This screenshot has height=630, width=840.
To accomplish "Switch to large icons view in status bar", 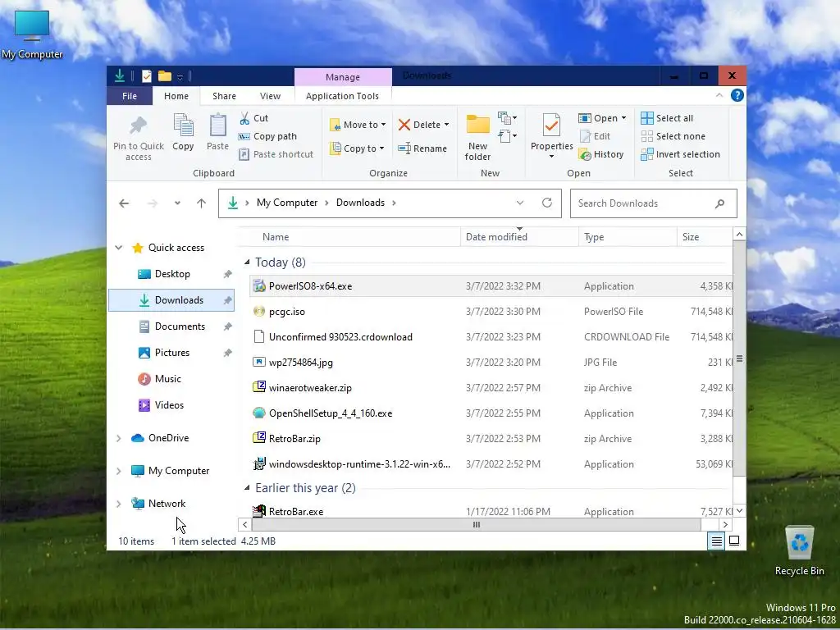I will pyautogui.click(x=734, y=541).
